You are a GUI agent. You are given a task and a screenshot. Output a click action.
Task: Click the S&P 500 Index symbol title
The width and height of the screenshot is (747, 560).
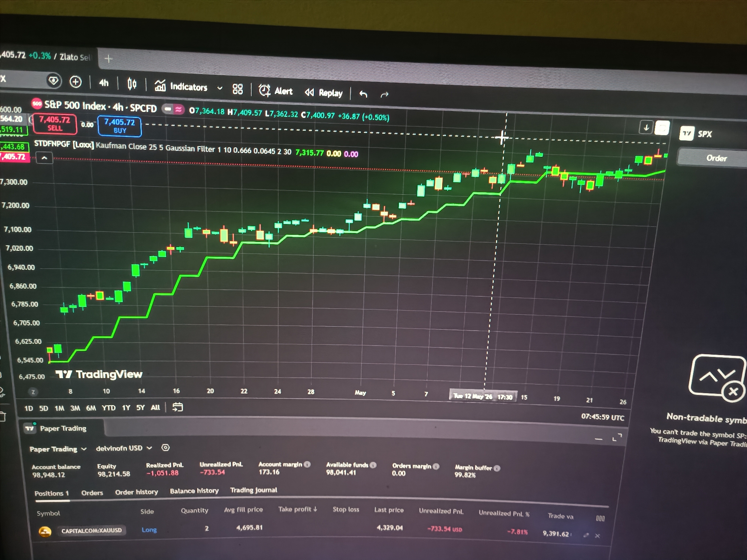pos(100,106)
